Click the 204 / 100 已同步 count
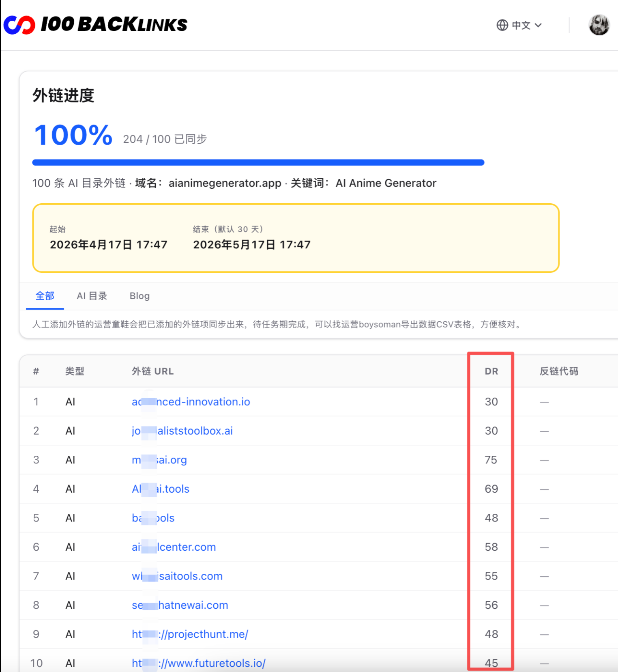The width and height of the screenshot is (618, 672). [x=165, y=139]
